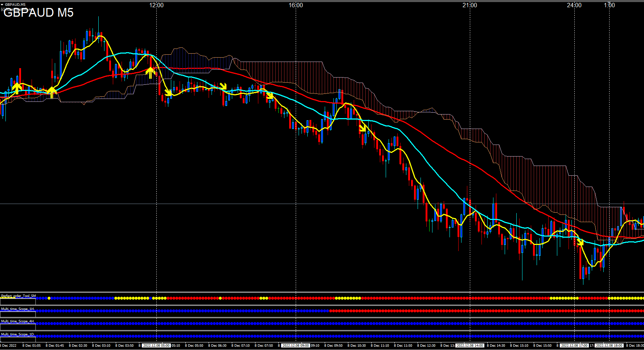
Task: Click the yellow up arrow beside the 12:00 line
Action: [150, 72]
